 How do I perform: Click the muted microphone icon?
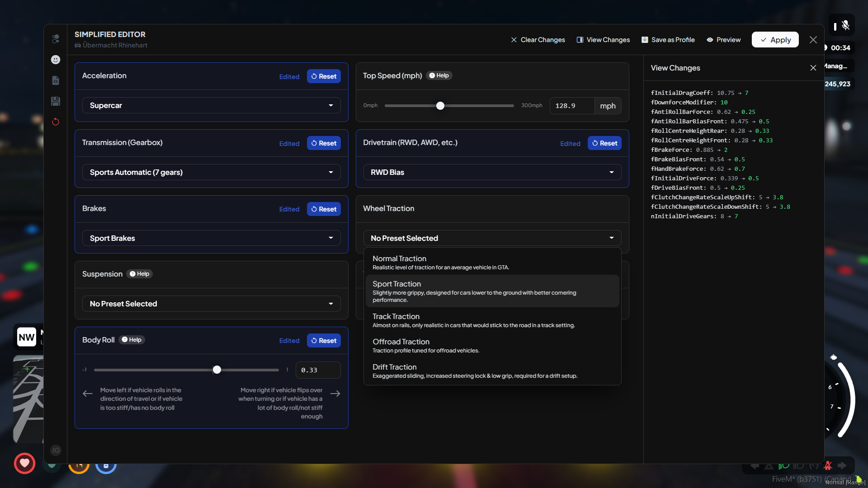tap(845, 26)
